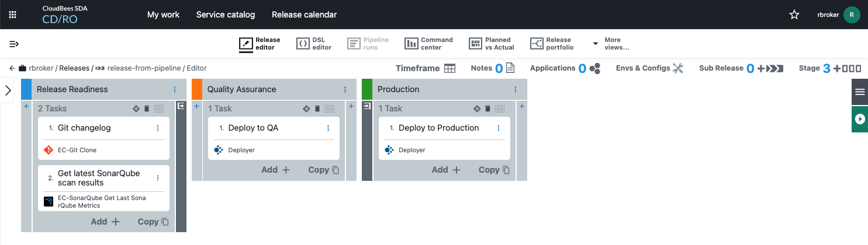Open Quality Assurance stage options menu

345,89
